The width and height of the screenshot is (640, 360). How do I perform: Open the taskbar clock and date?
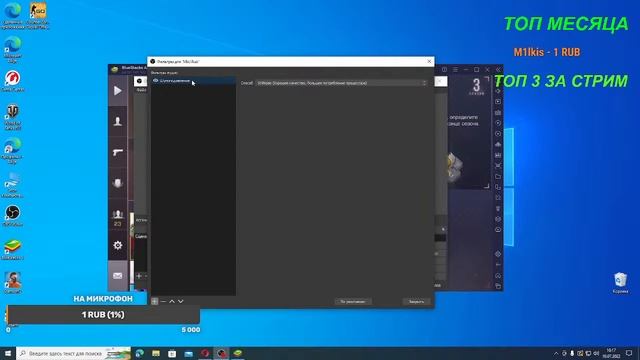point(611,353)
